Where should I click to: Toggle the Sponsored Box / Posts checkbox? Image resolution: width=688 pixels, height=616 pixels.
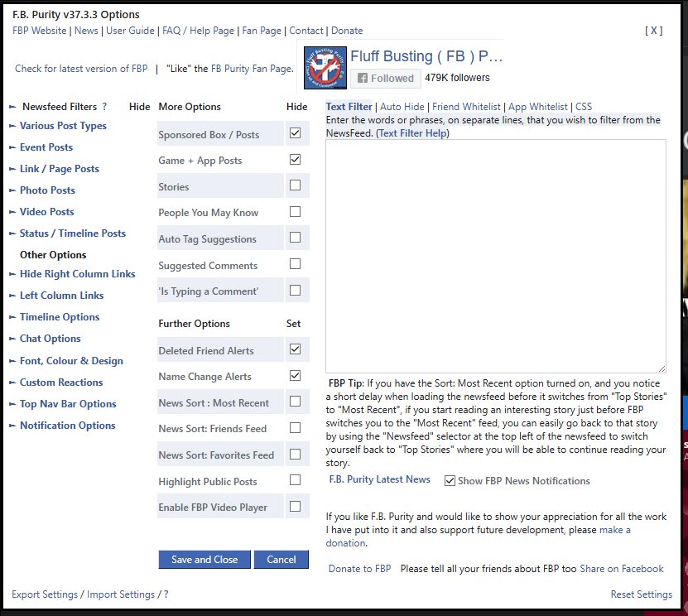[296, 133]
